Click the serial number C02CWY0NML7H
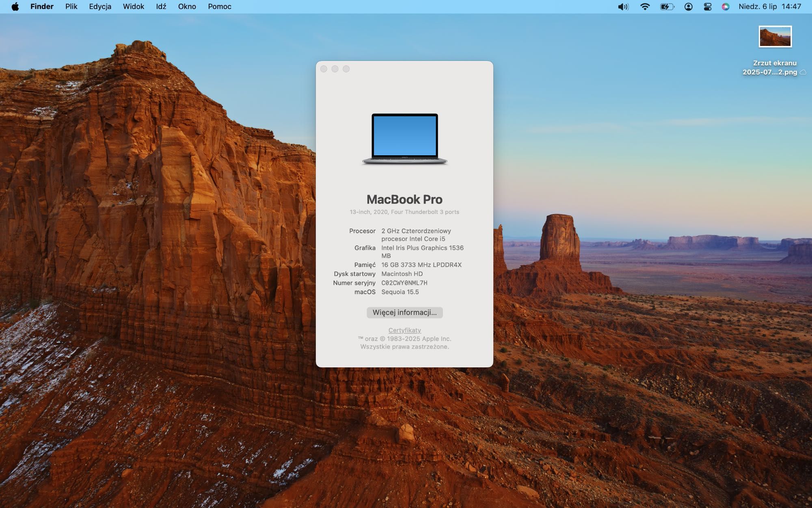This screenshot has height=508, width=812. click(404, 283)
